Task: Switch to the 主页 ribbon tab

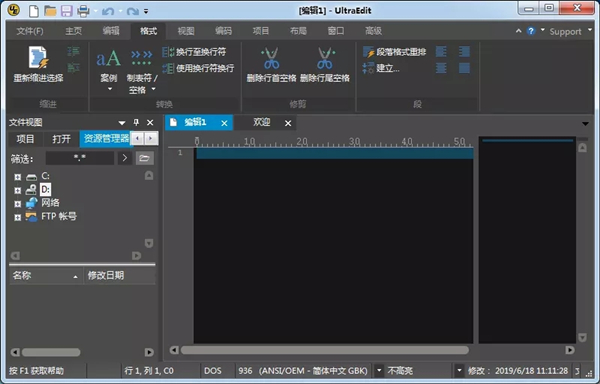Action: point(73,31)
